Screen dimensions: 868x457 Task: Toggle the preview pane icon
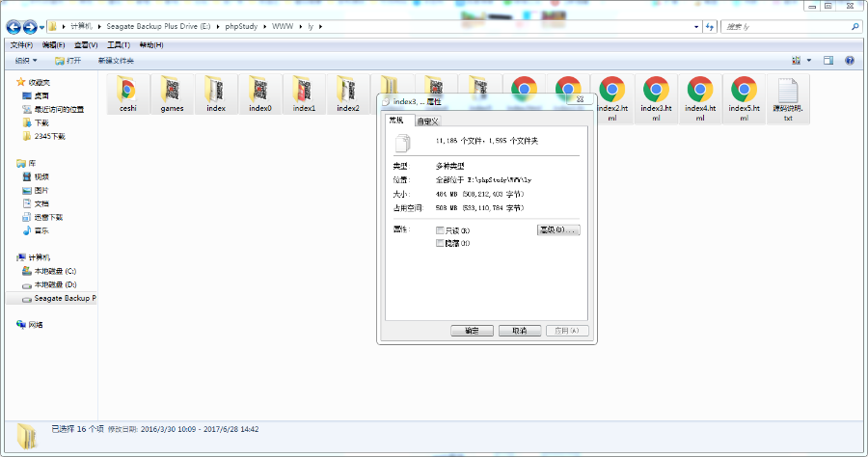[x=827, y=61]
